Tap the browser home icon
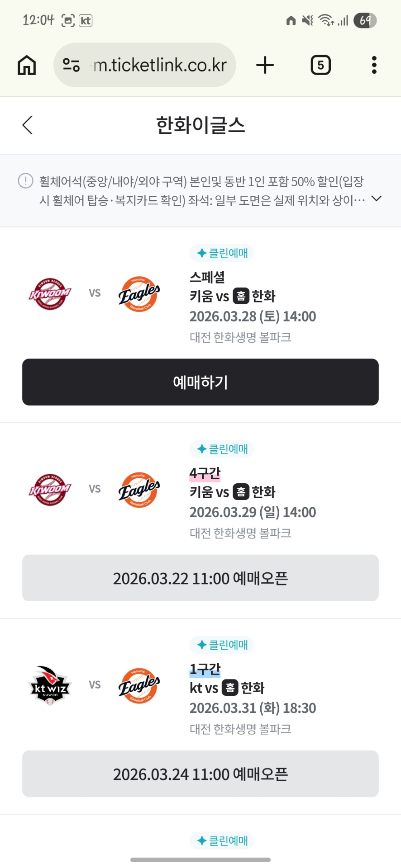The width and height of the screenshot is (401, 868). pyautogui.click(x=27, y=65)
